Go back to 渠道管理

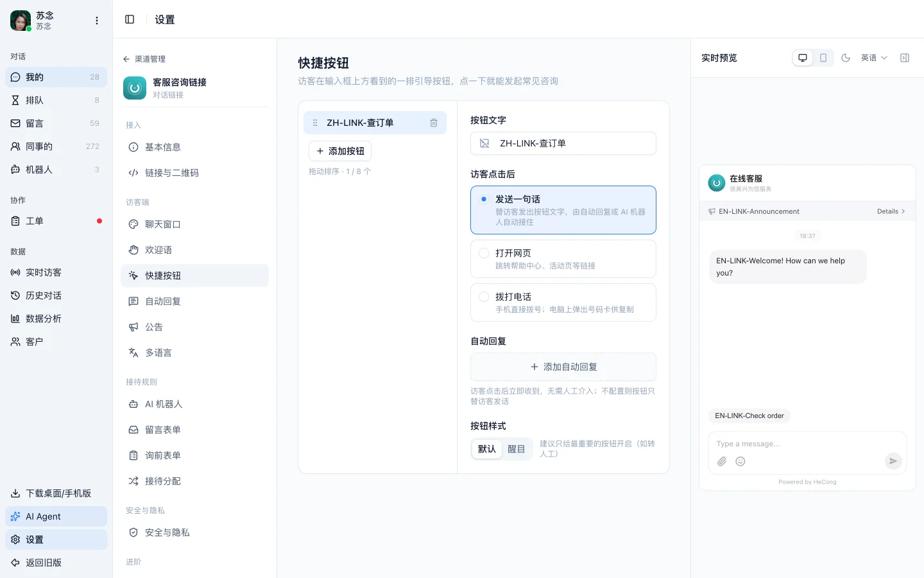click(144, 59)
